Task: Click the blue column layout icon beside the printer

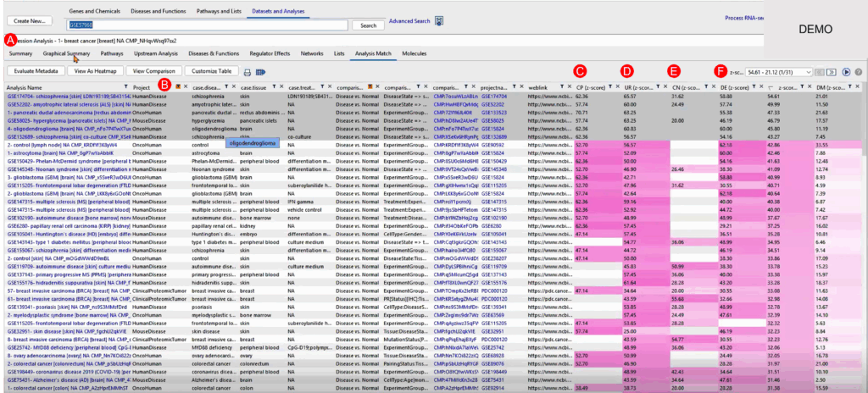Action: pos(260,71)
